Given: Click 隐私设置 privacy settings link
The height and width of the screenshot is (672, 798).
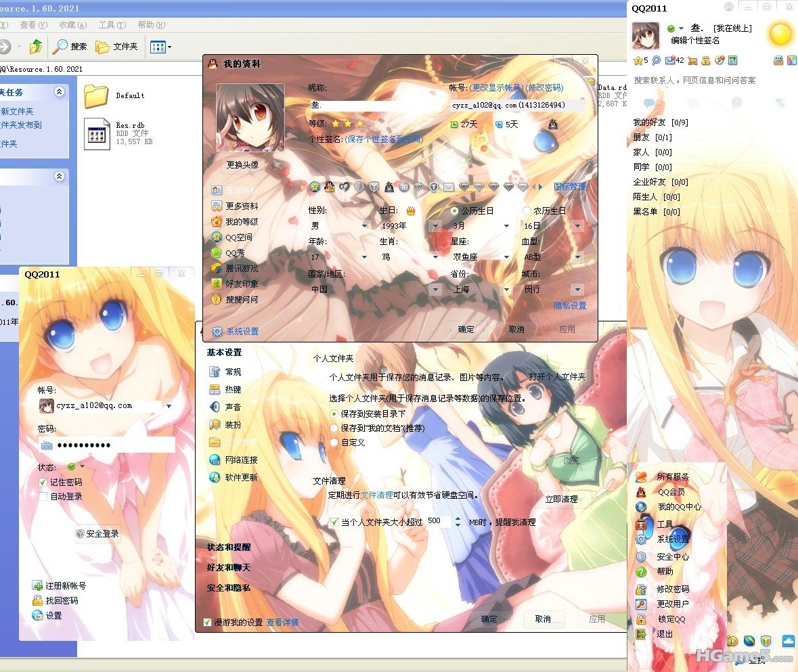Looking at the screenshot, I should coord(569,306).
